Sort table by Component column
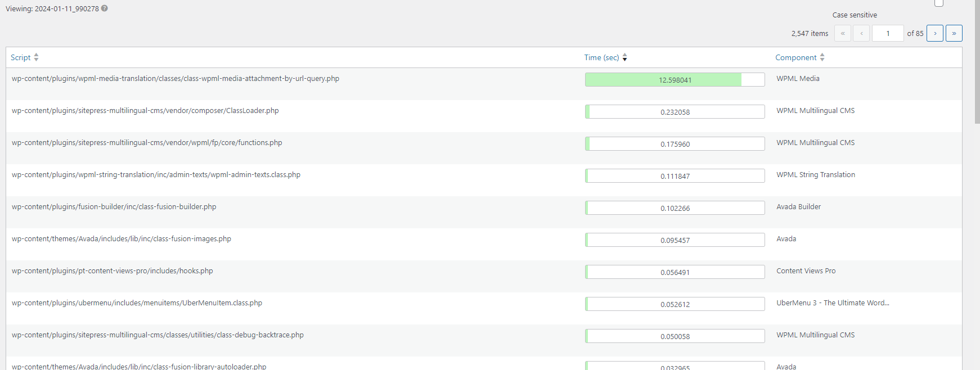 pyautogui.click(x=795, y=57)
